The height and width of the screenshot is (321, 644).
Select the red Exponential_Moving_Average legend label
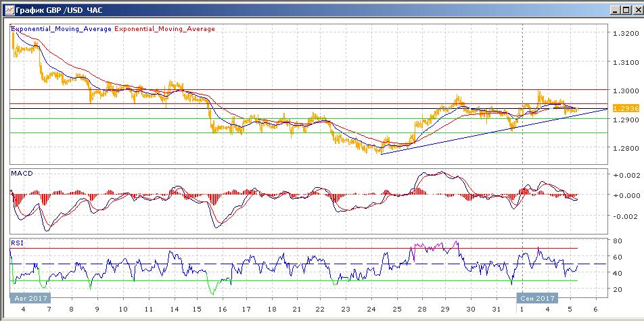point(166,29)
